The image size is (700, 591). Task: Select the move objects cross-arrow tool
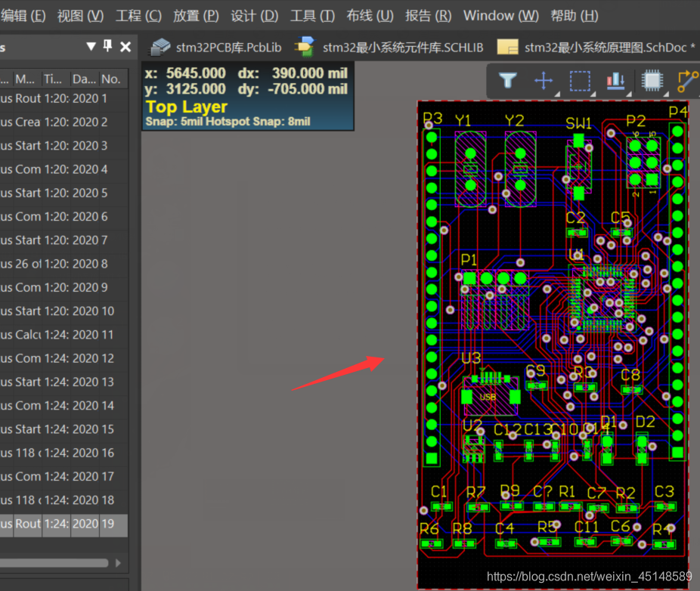point(543,80)
